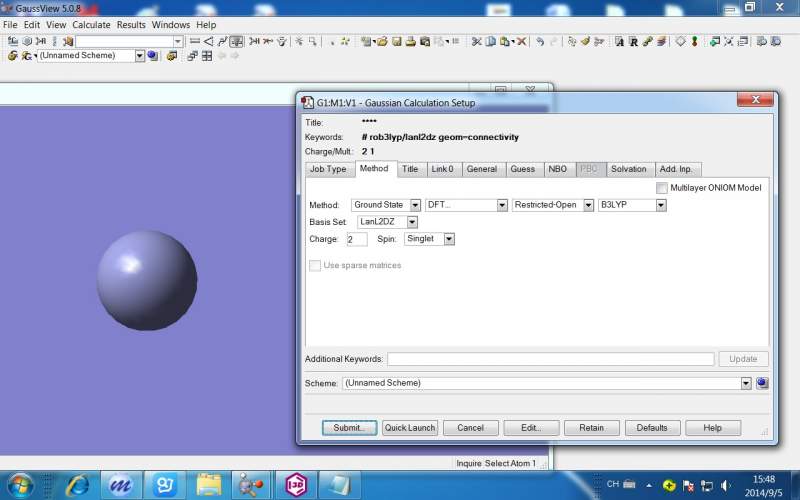Toggle the Use sparse matrices checkbox
Screen dimensions: 800x500
tap(315, 265)
